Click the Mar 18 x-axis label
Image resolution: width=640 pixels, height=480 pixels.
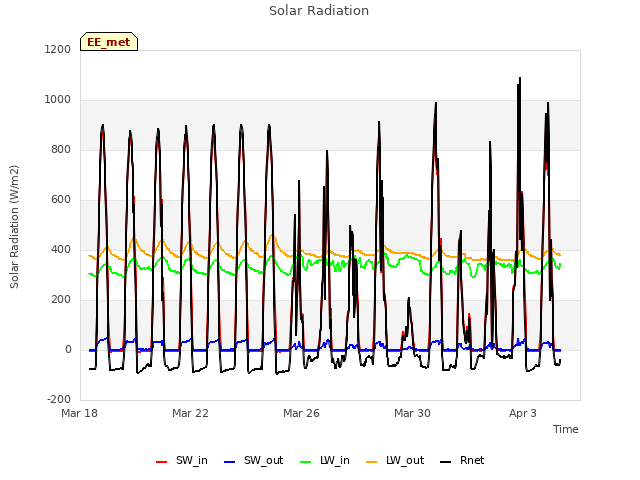pyautogui.click(x=80, y=413)
